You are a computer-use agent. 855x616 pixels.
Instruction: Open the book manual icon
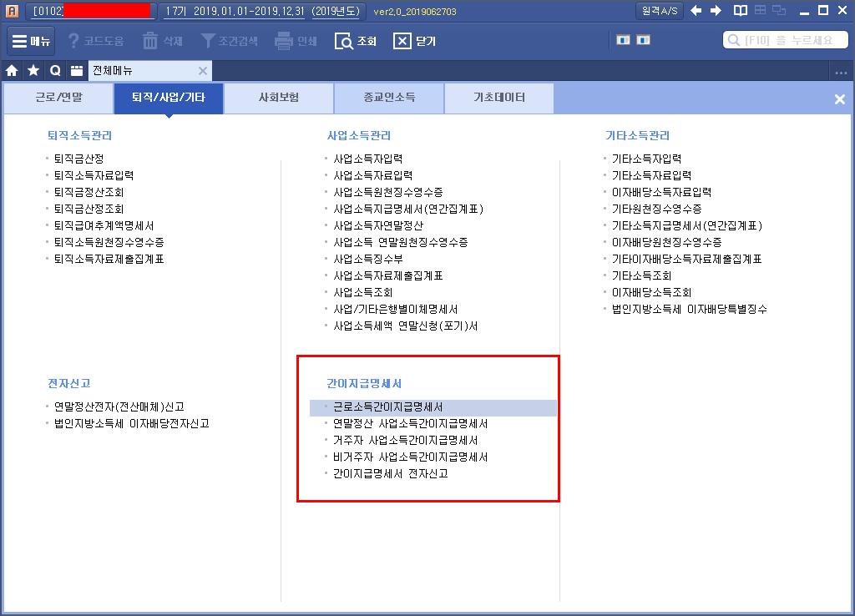[741, 10]
